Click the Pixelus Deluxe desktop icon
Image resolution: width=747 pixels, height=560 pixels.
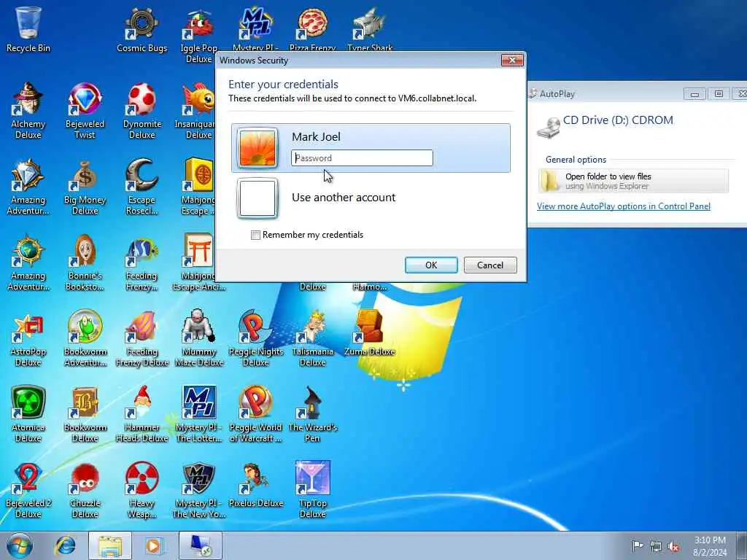pyautogui.click(x=256, y=485)
